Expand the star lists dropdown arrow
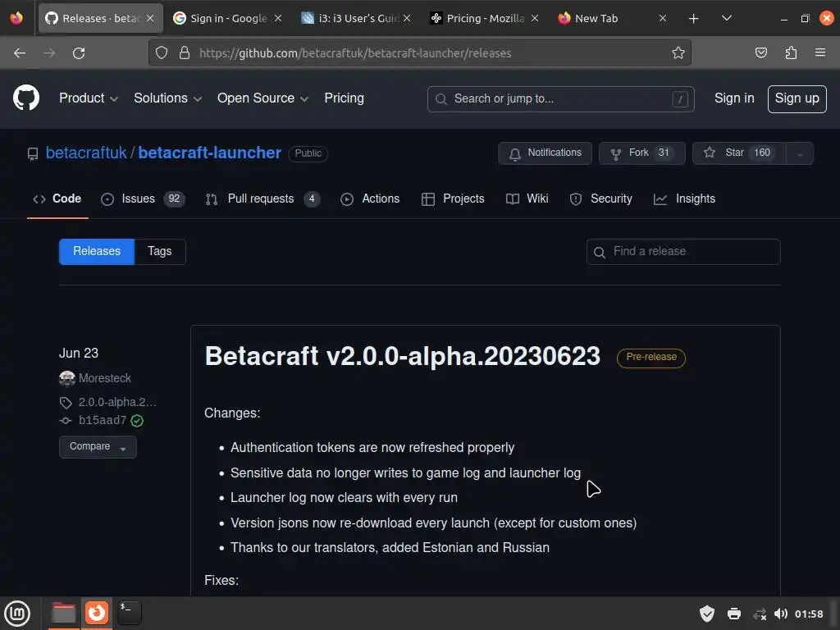This screenshot has width=840, height=630. click(x=800, y=153)
